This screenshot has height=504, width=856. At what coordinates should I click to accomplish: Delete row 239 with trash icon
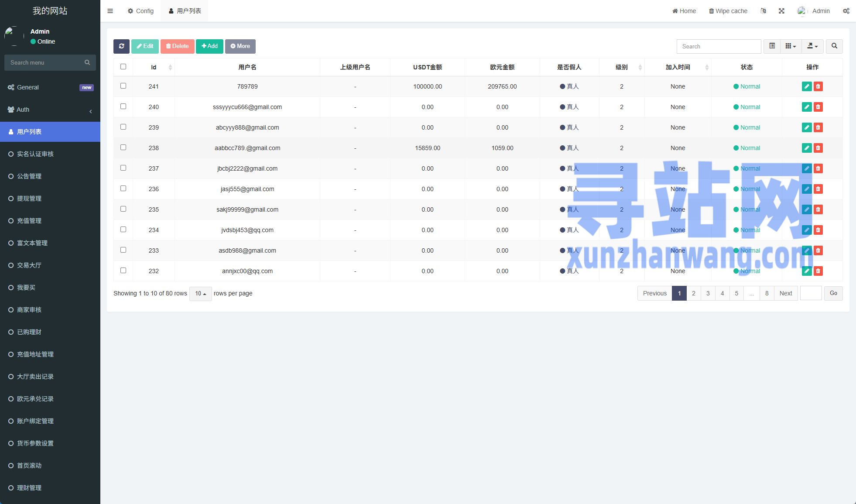[818, 127]
